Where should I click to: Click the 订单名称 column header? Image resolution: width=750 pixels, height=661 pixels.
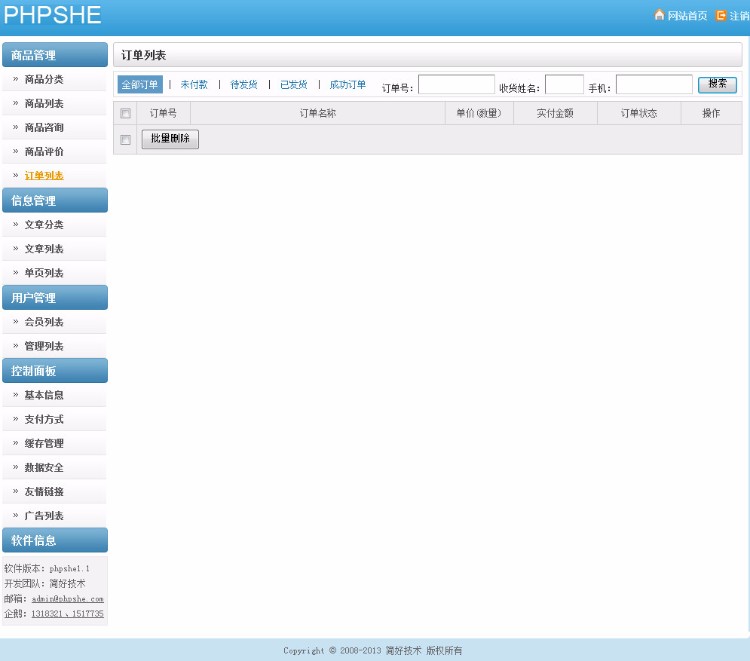pyautogui.click(x=318, y=113)
